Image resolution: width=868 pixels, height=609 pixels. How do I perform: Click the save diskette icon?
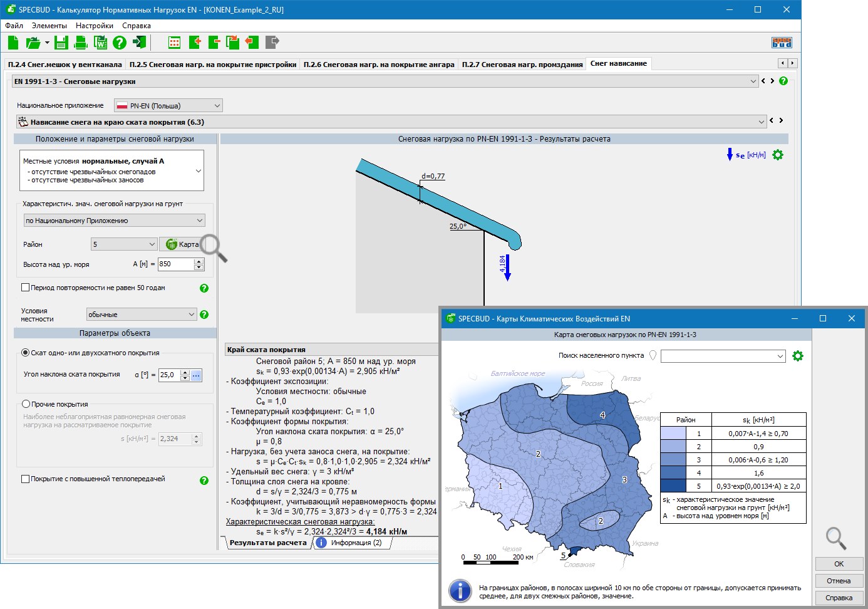61,43
